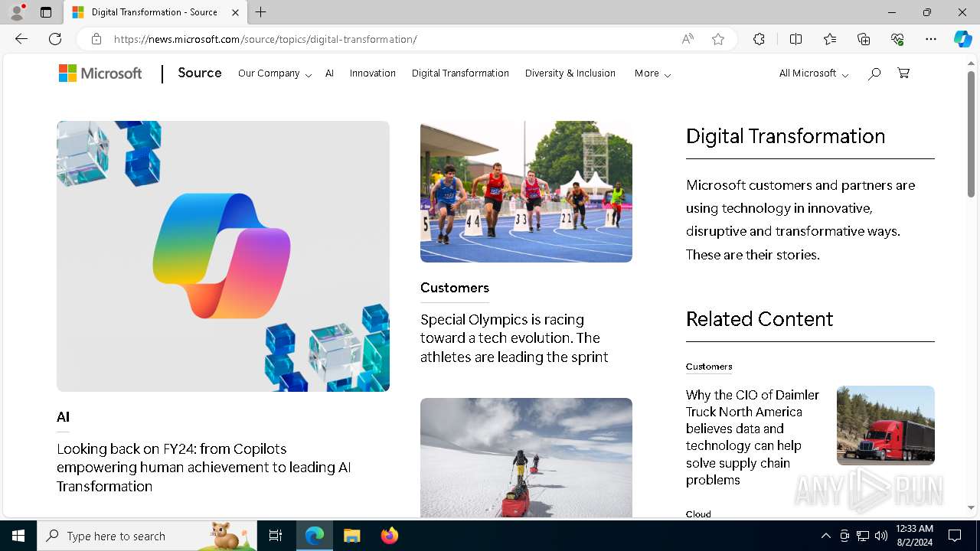Image resolution: width=980 pixels, height=551 pixels.
Task: Open the shopping cart
Action: coord(903,73)
